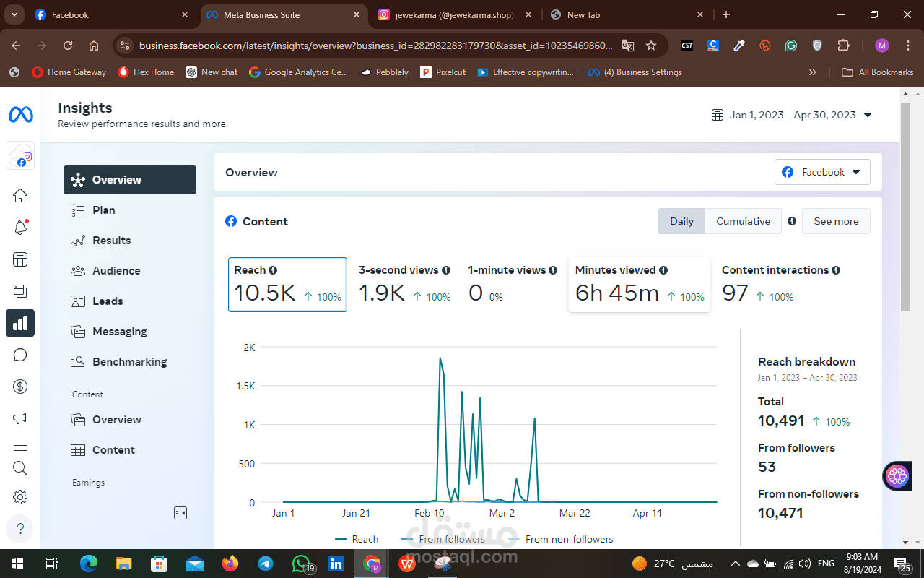The image size is (924, 578).
Task: Open Content copies icon in left rail
Action: tap(20, 291)
